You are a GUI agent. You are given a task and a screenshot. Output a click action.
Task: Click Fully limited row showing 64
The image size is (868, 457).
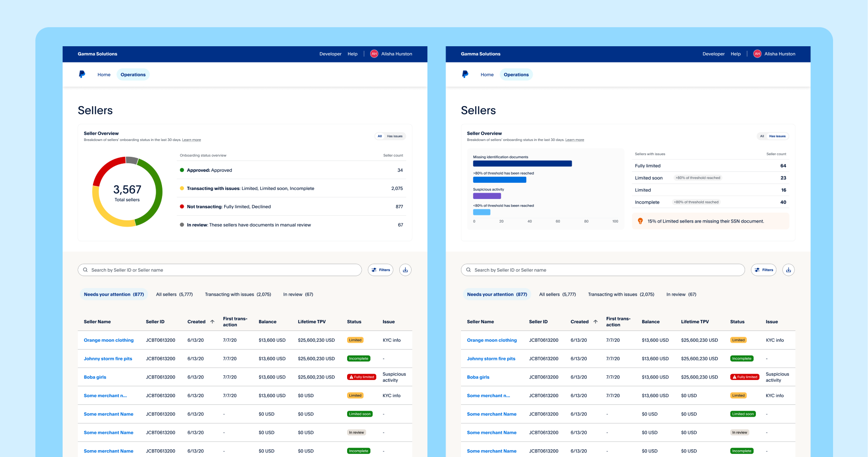[x=711, y=166]
